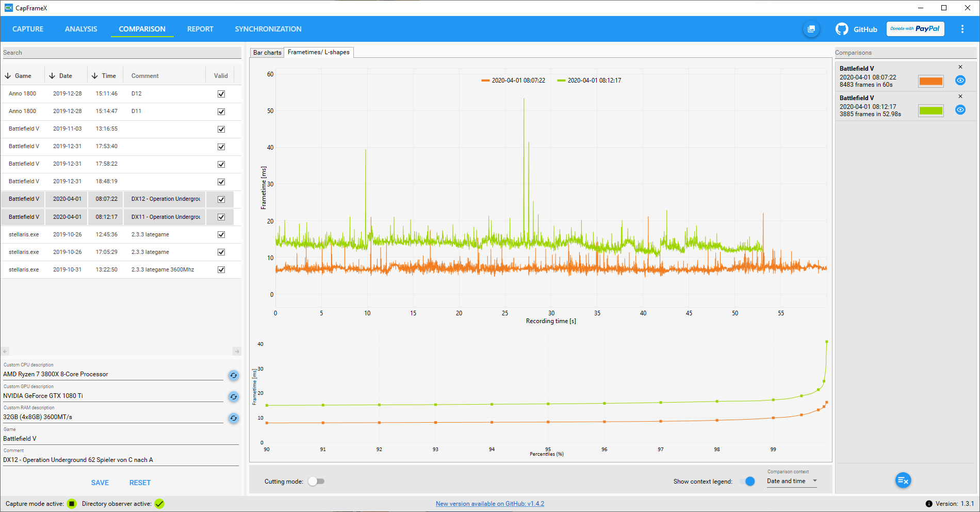Hide the green 08:12:17 record graph
980x512 pixels.
[960, 109]
